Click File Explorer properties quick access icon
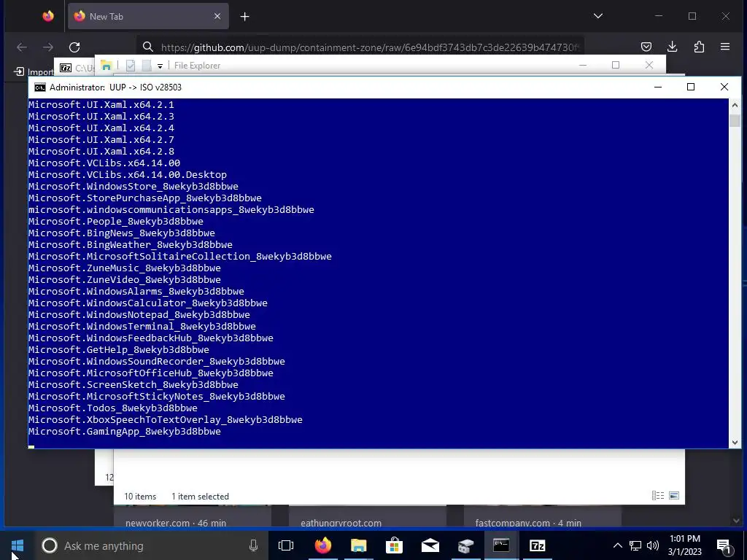747x560 pixels. [131, 66]
